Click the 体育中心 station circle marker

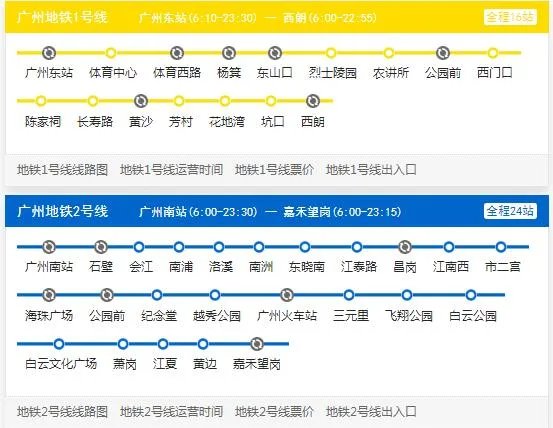click(x=111, y=53)
